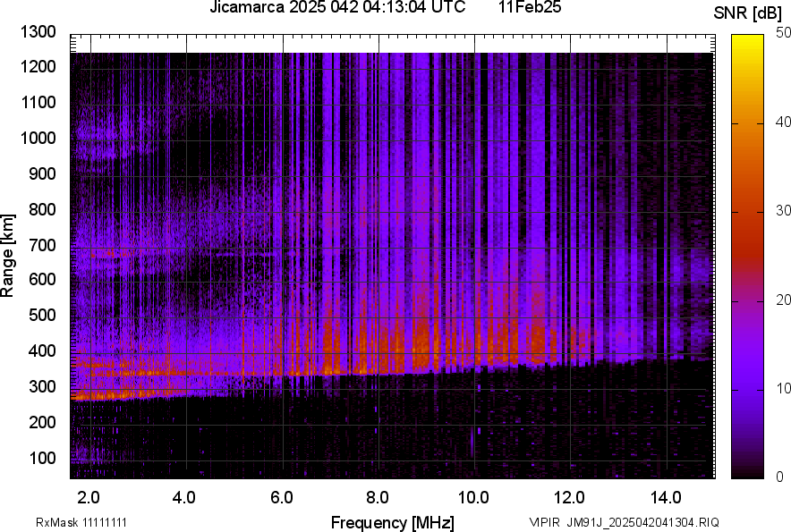
Task: Click the Frequency [MHz] axis label
Action: coord(392,522)
